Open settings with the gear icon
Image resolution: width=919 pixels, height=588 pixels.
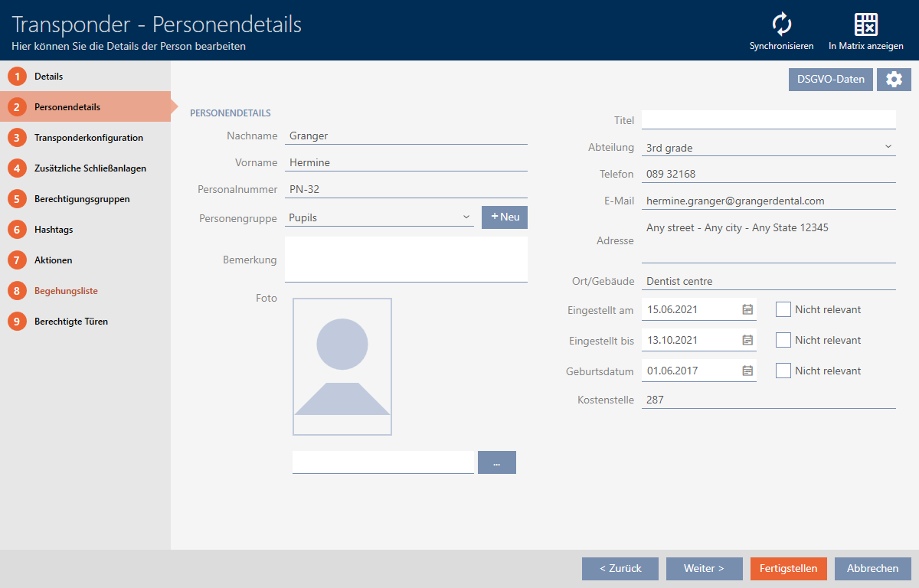click(x=894, y=80)
